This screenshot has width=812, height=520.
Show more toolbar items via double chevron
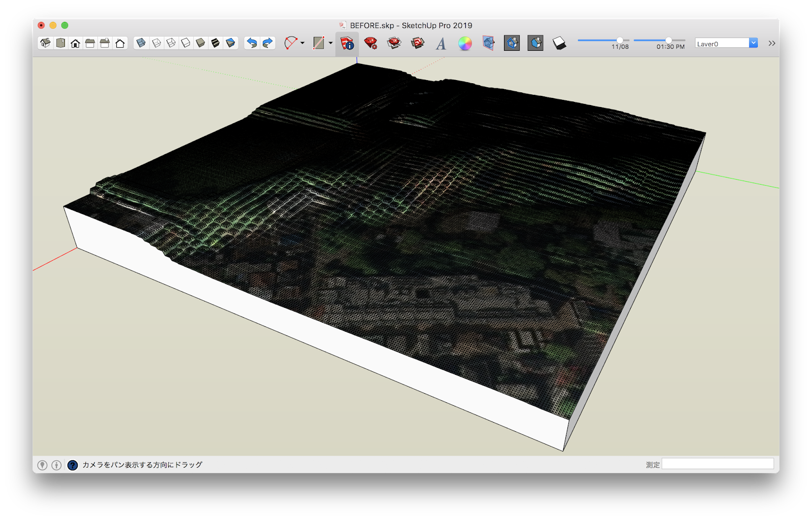[x=771, y=44]
